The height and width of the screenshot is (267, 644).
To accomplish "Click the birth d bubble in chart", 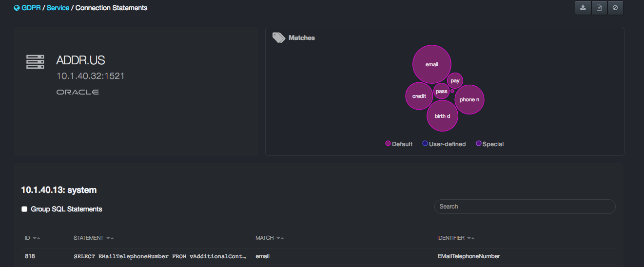I will (442, 116).
